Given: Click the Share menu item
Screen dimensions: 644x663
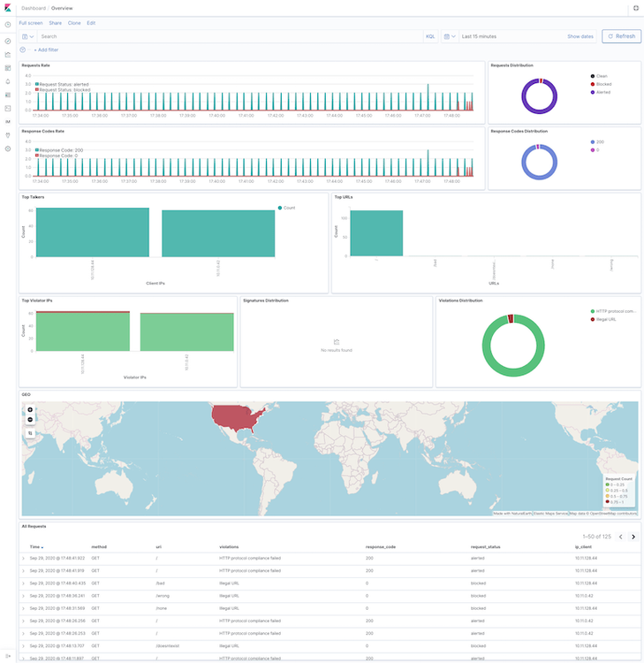Looking at the screenshot, I should [x=56, y=23].
